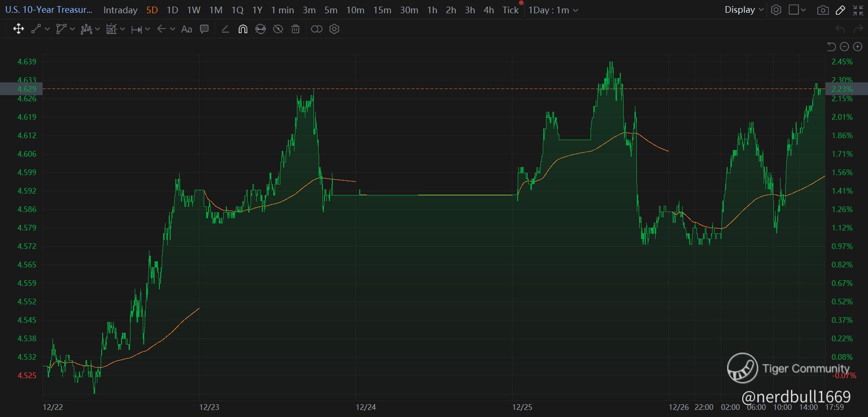Exit full screen with collapse arrows icon
Viewport: 868px width, 417px height.
pos(858,10)
